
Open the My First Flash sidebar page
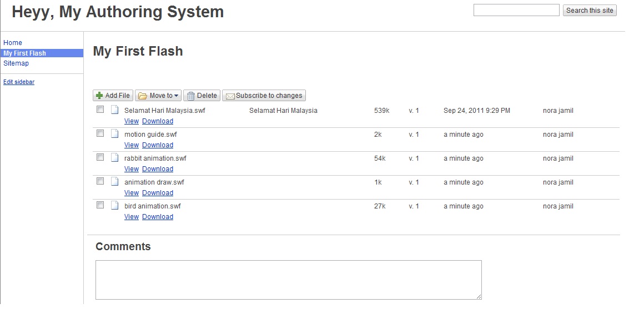25,53
